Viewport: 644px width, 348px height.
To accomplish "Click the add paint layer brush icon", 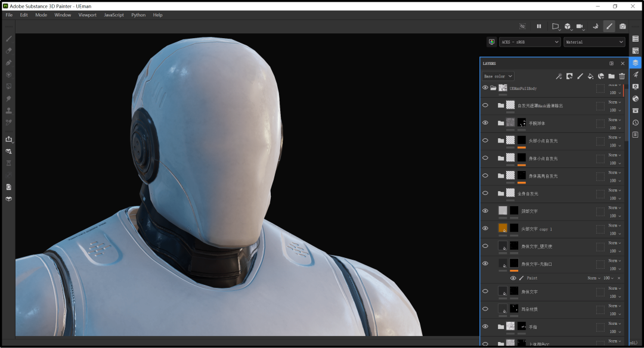I will pos(580,76).
